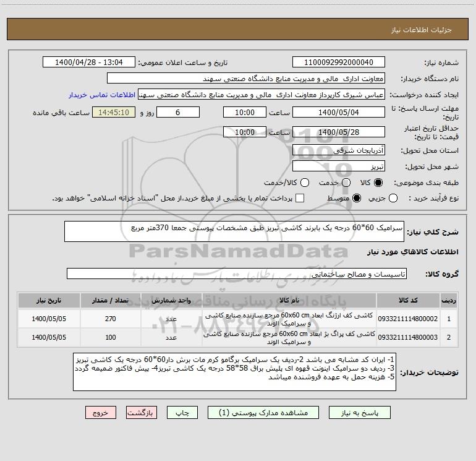
Task: Click the remaining time field 14:45:10
Action: (x=114, y=112)
